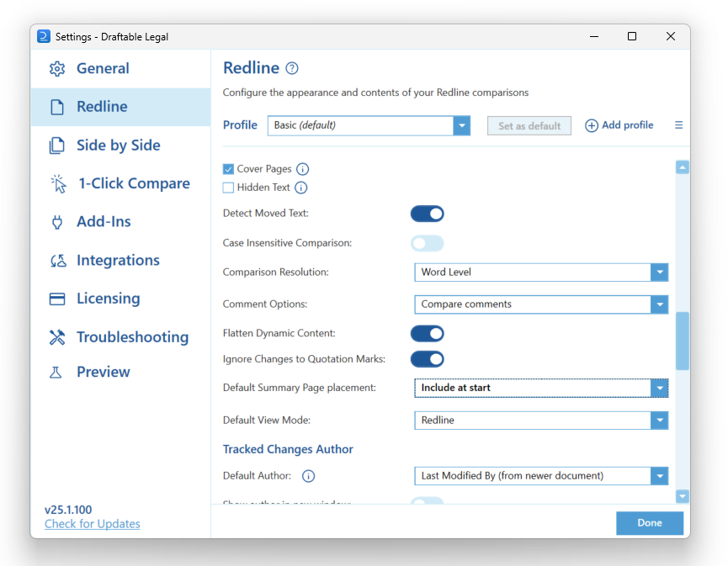Select the Side by Side tab
Screen dimensions: 728x566
[120, 145]
